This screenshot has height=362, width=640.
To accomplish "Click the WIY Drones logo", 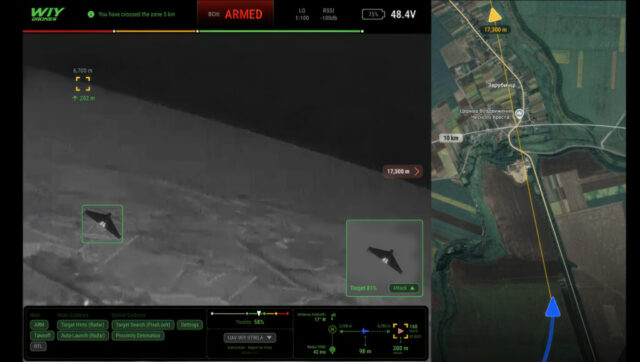I will [x=47, y=14].
